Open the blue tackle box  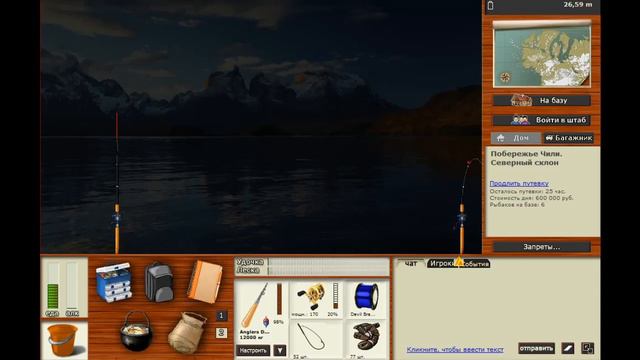point(114,282)
